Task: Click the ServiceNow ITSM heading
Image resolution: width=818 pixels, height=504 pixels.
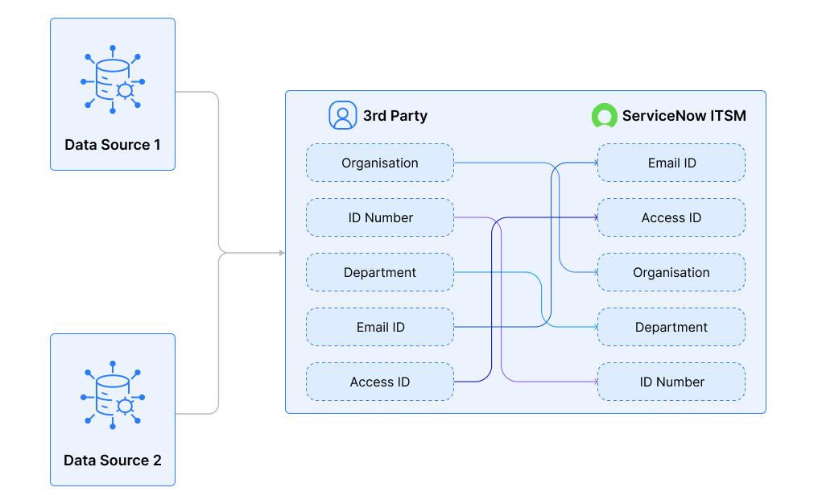Action: [684, 115]
